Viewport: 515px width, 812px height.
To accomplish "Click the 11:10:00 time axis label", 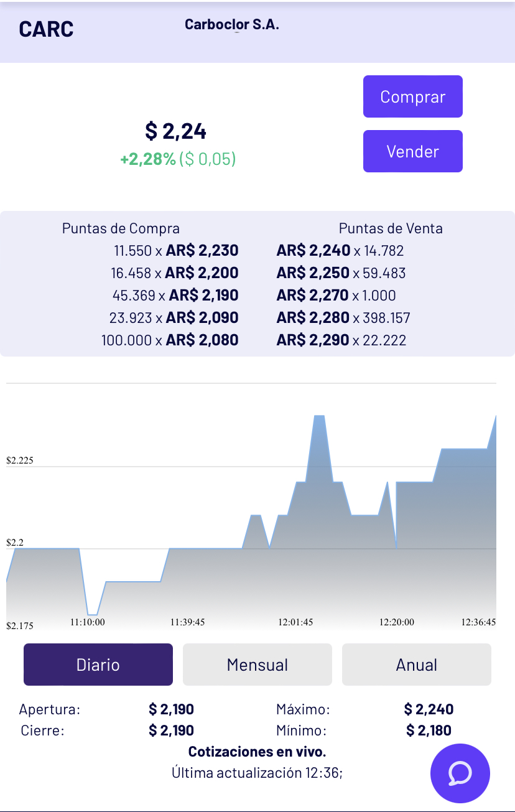I will point(88,622).
